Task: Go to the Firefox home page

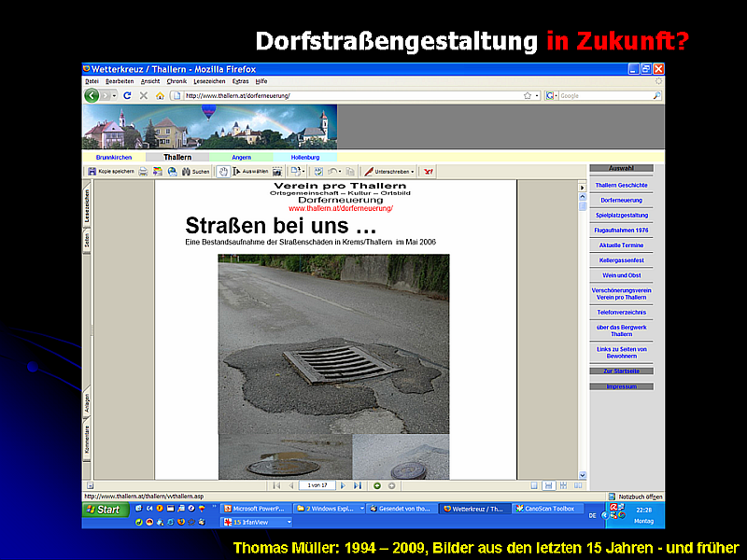Action: [160, 96]
